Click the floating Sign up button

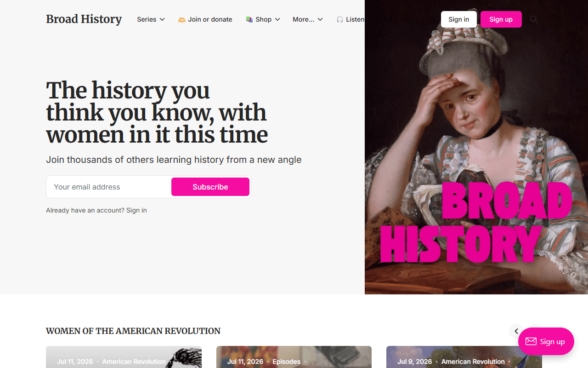coord(546,341)
